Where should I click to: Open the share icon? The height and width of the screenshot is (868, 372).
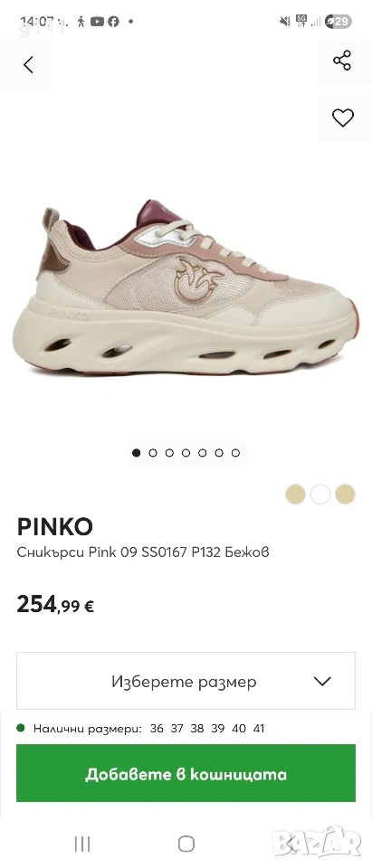click(342, 60)
